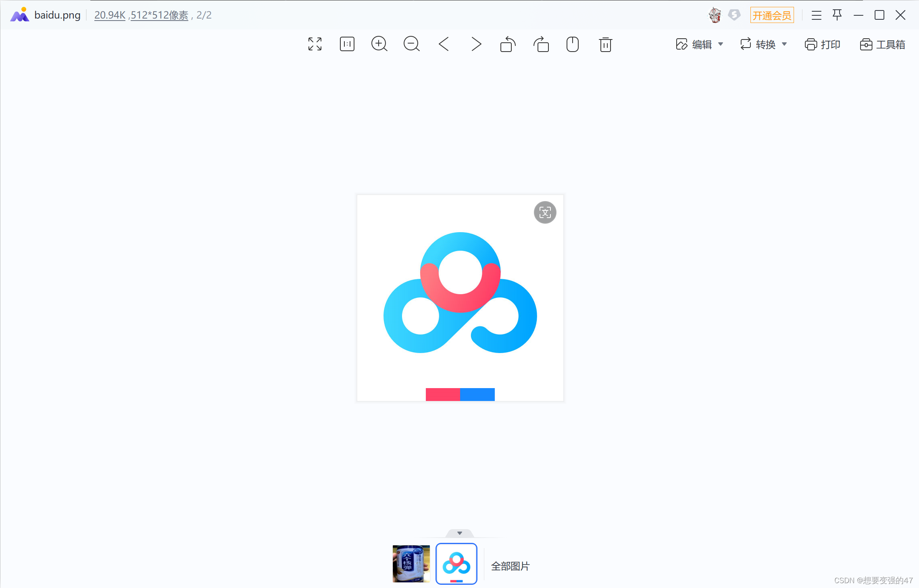Viewport: 919px width, 588px height.
Task: Pin the window on top
Action: click(837, 15)
